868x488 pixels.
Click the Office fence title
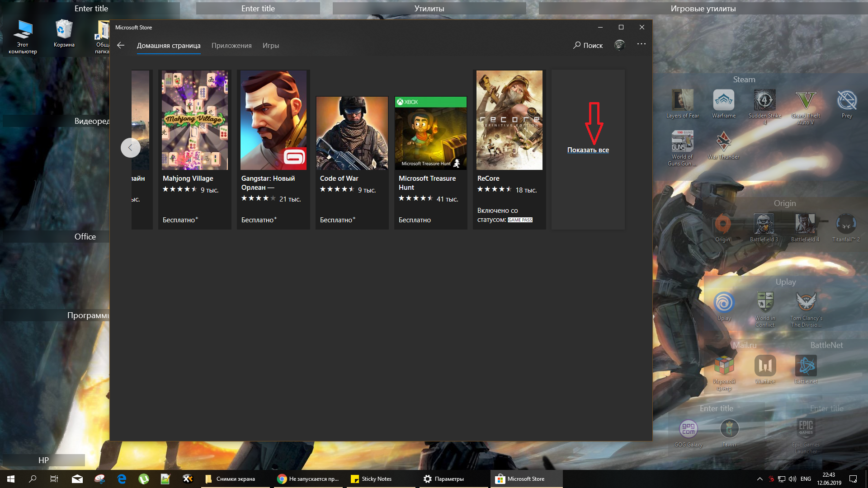(85, 237)
